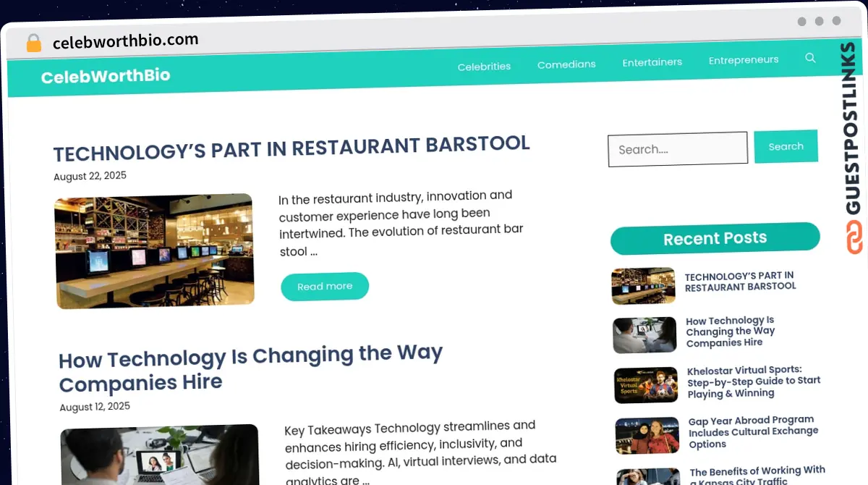The width and height of the screenshot is (868, 485).
Task: Click the CelebWorthBio site logo
Action: 106,76
